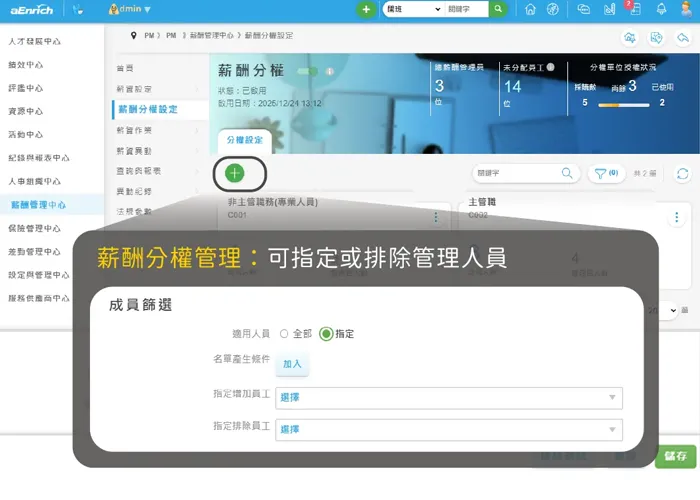Open 評鑑中心 in left sidebar
This screenshot has width=700, height=500.
26,88
